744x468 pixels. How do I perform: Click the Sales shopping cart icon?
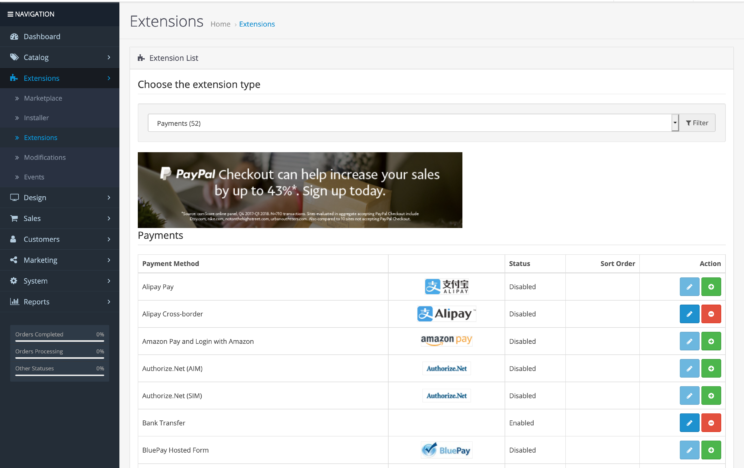(x=14, y=218)
